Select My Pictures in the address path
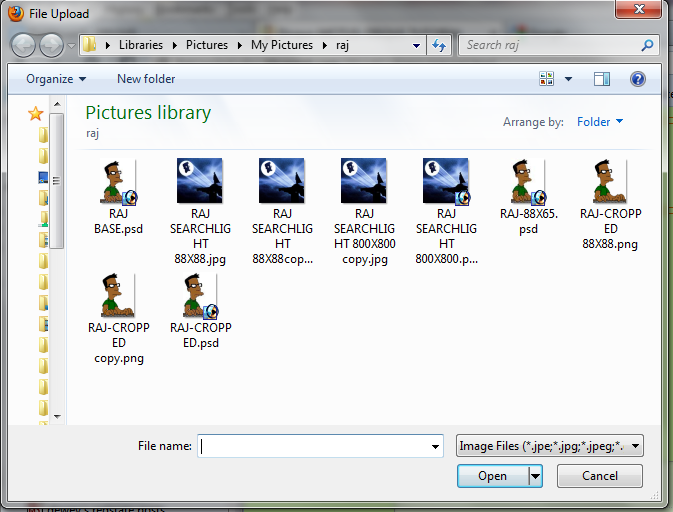 tap(282, 45)
